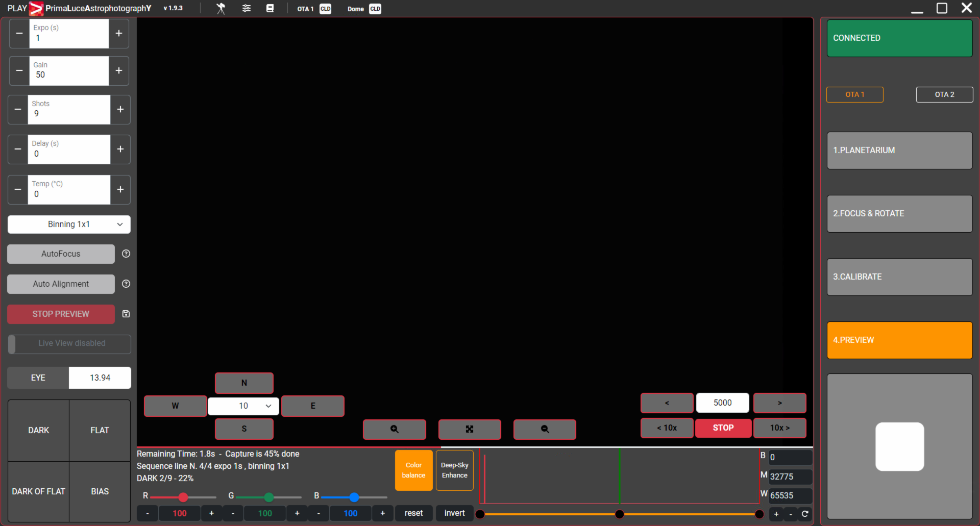This screenshot has height=526, width=980.
Task: Adjust the blue B color slider
Action: click(354, 497)
